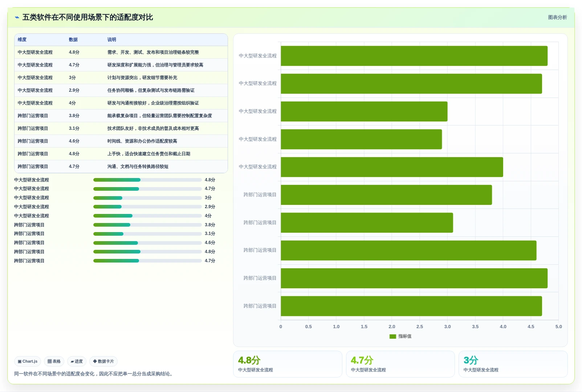The width and height of the screenshot is (582, 392).
Task: Click the progress bar valued 4.6分
Action: click(x=147, y=243)
